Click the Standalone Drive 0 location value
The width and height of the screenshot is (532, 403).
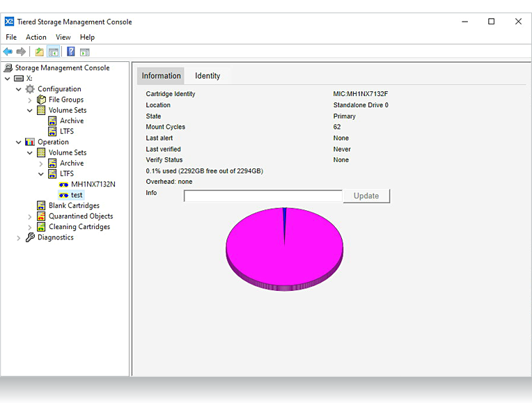tap(361, 105)
